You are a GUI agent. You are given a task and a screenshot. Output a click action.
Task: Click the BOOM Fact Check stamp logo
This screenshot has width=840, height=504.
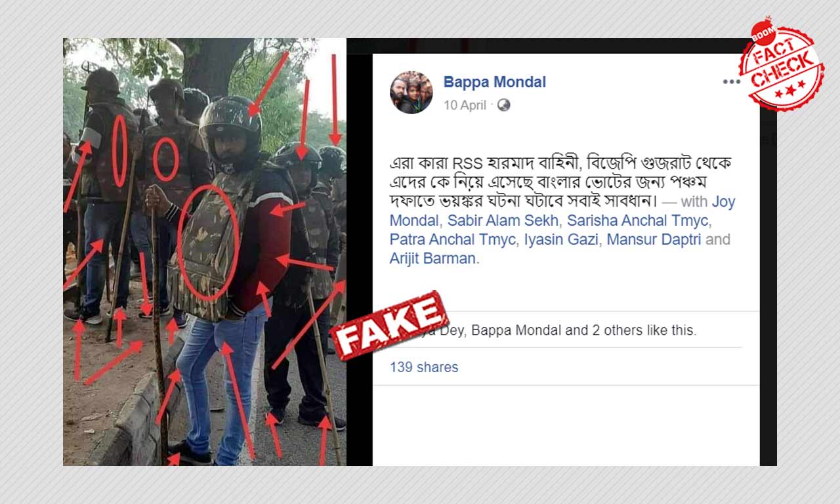780,64
